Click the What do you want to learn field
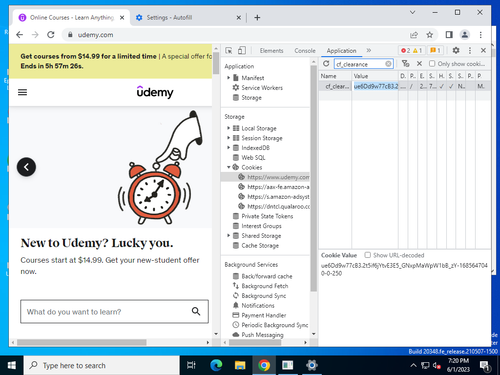500x375 pixels. 107,312
